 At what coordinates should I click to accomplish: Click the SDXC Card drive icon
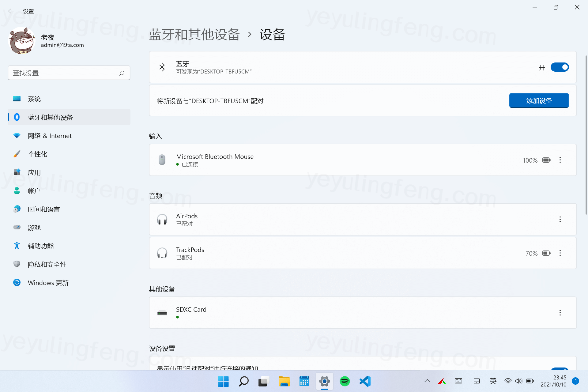click(162, 313)
